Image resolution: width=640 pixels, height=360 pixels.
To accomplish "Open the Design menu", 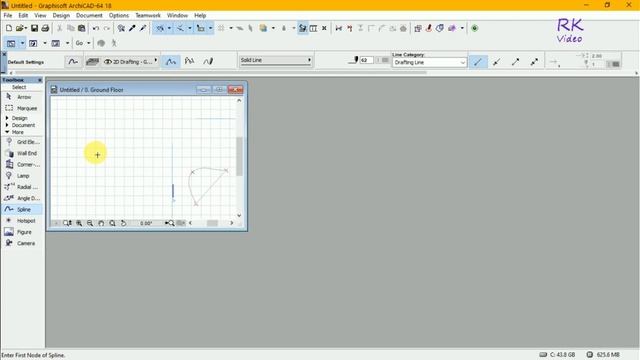I will click(61, 16).
